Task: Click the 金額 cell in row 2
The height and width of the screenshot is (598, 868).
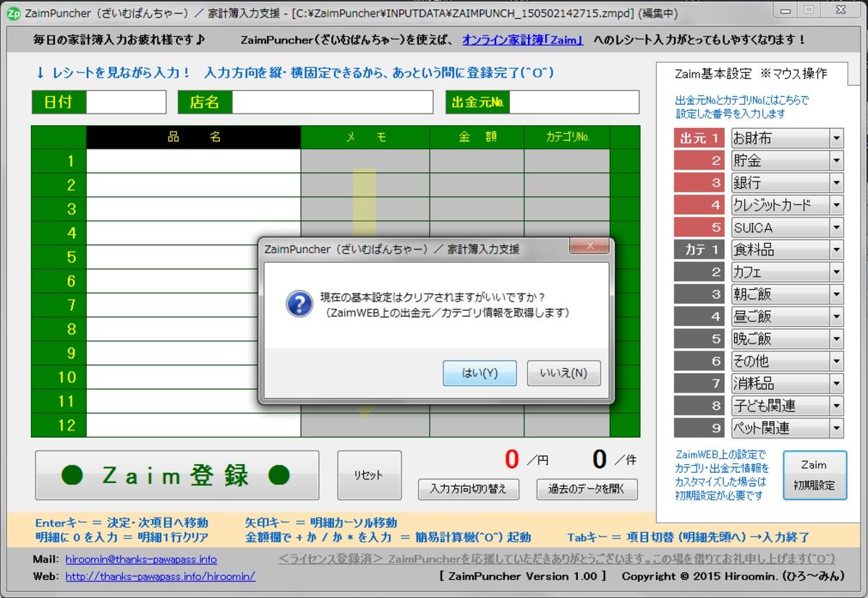Action: pos(477,184)
